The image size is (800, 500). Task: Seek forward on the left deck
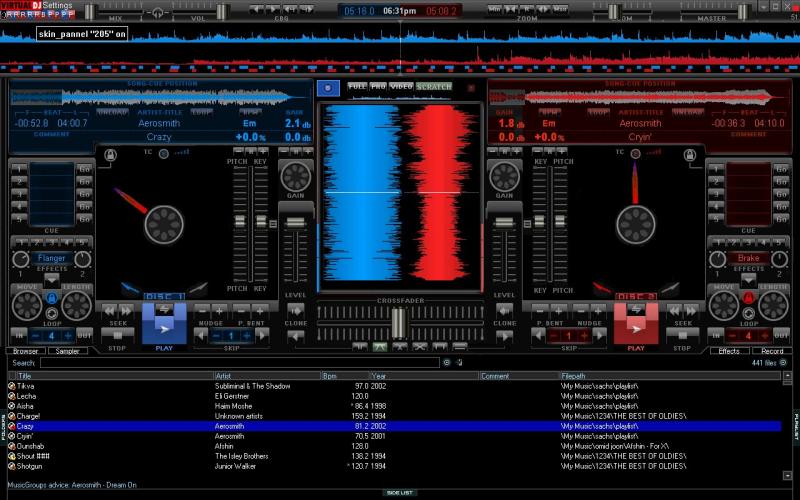click(x=127, y=310)
